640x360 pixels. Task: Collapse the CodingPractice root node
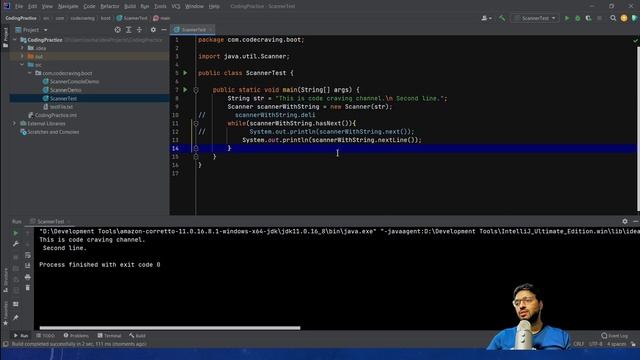pyautogui.click(x=15, y=40)
